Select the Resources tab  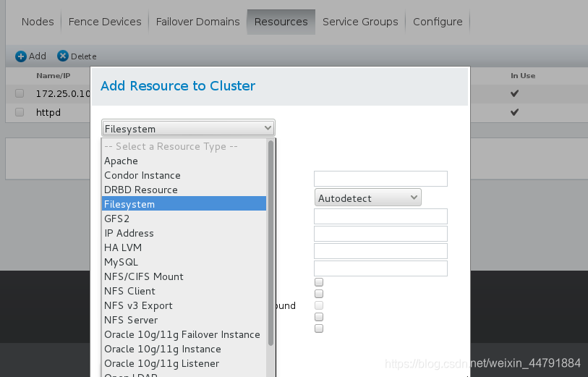click(x=281, y=22)
